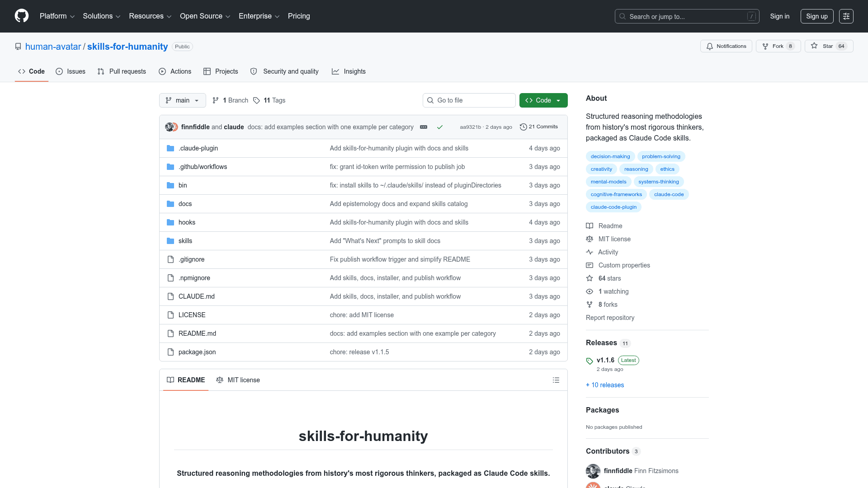This screenshot has height=488, width=868.
Task: Star this repository
Action: pyautogui.click(x=829, y=46)
